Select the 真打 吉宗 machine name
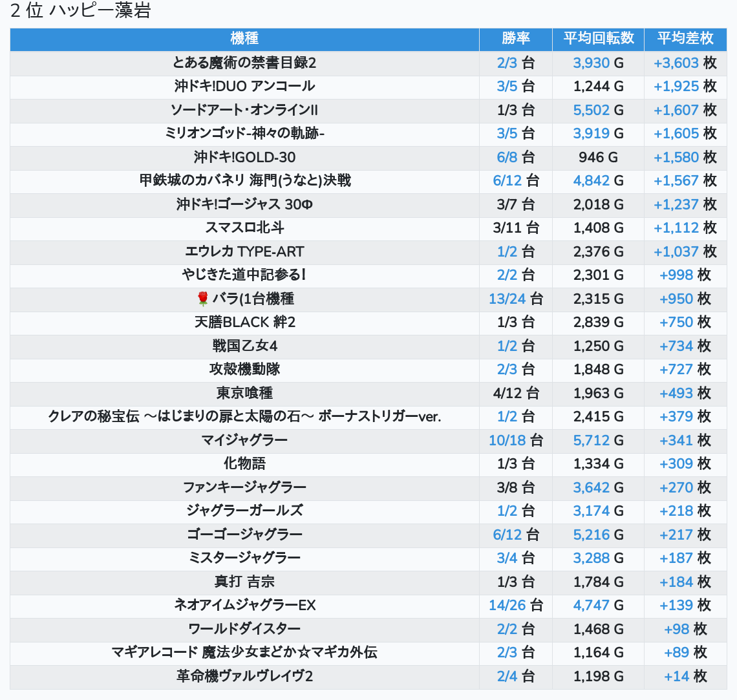737x700 pixels. click(244, 582)
